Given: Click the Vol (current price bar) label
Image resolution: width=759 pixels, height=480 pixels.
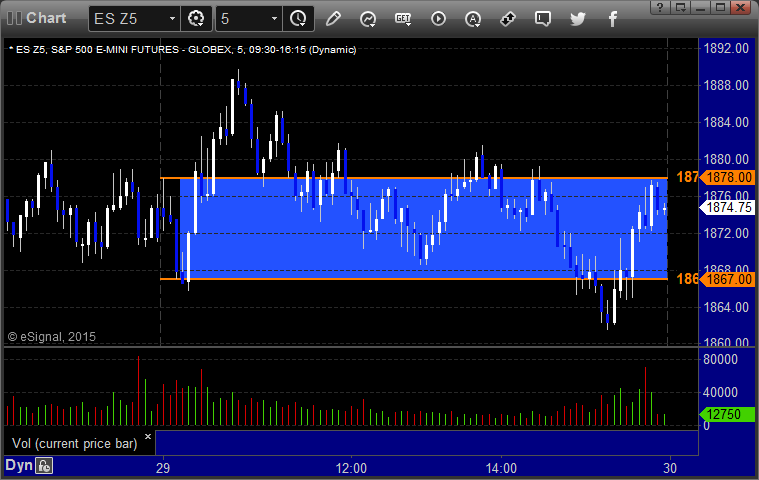Looking at the screenshot, I should pyautogui.click(x=75, y=443).
